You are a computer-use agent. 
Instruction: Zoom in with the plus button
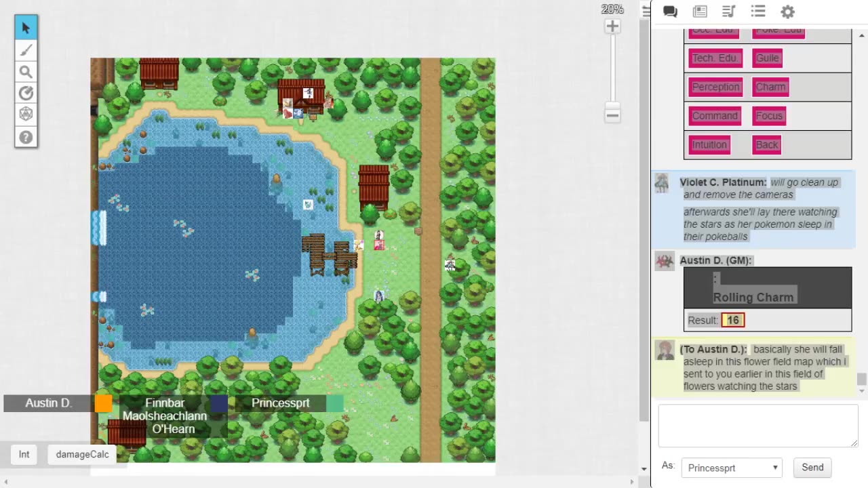pos(612,26)
